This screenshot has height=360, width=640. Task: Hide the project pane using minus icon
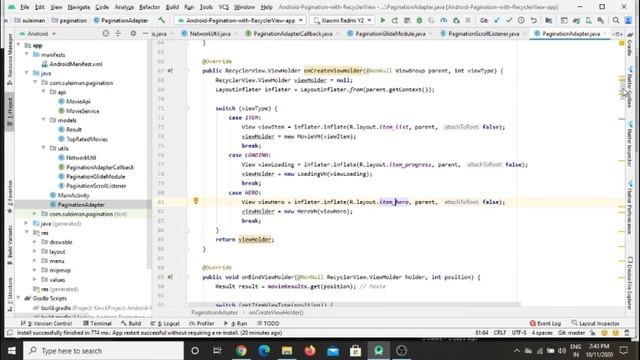click(x=145, y=33)
